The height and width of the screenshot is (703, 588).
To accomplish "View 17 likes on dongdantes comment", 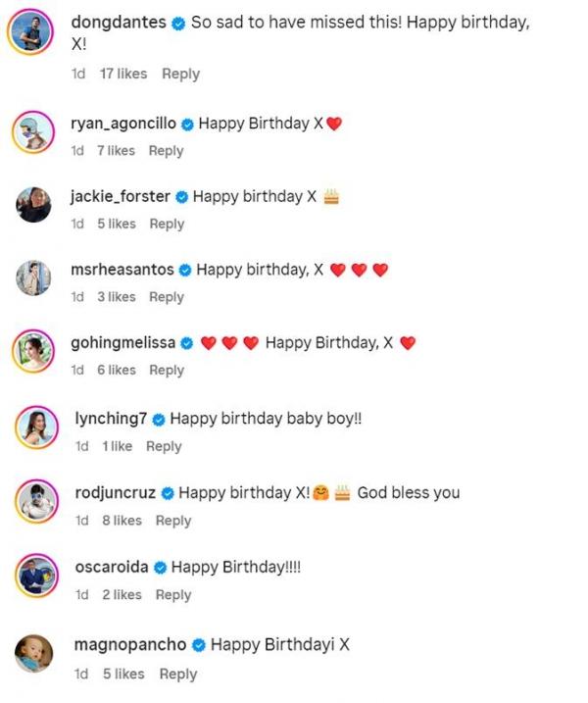I will (x=122, y=74).
